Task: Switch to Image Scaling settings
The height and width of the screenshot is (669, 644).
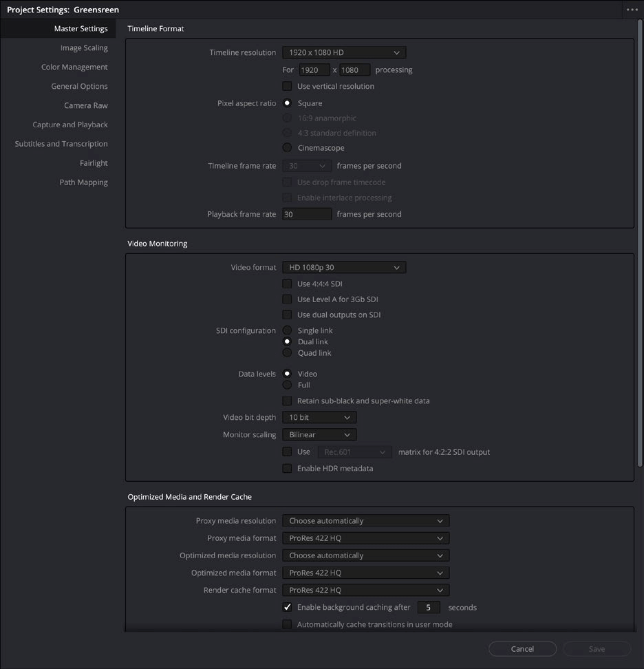Action: pos(85,47)
